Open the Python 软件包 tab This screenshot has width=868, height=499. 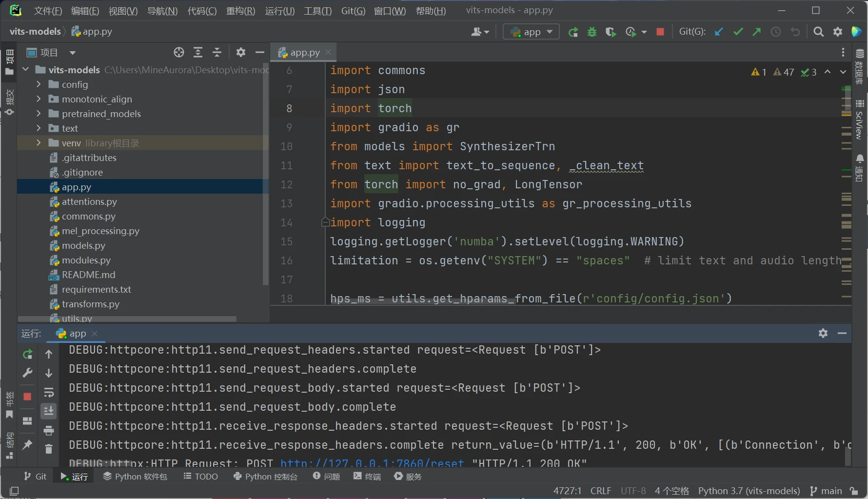(x=135, y=477)
